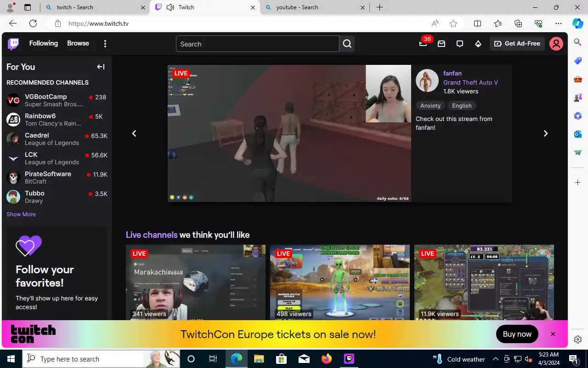Screen dimensions: 588x368
Task: Open the Browse page
Action: [78, 43]
